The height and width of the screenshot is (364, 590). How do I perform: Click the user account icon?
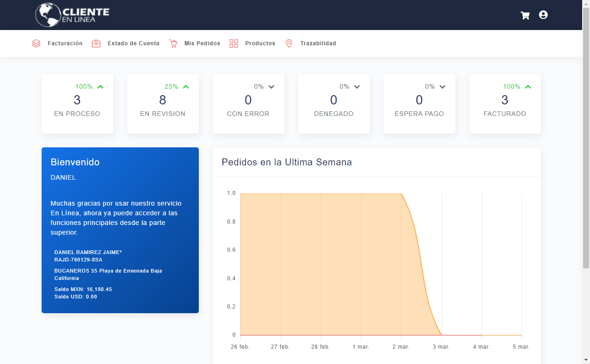[543, 15]
